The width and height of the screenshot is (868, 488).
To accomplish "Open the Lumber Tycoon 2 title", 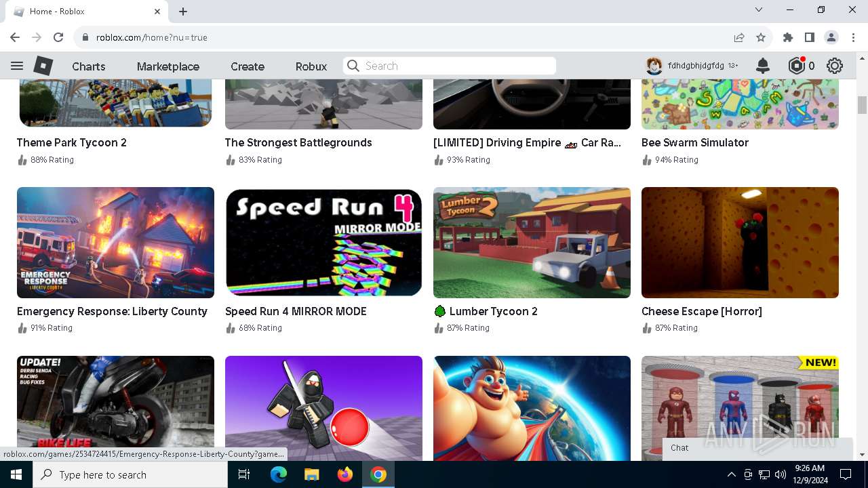I will point(486,311).
